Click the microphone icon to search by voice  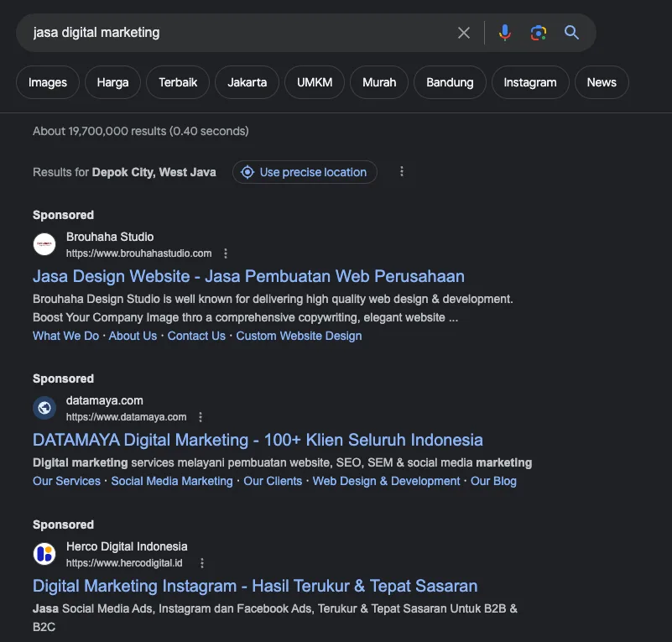tap(504, 32)
